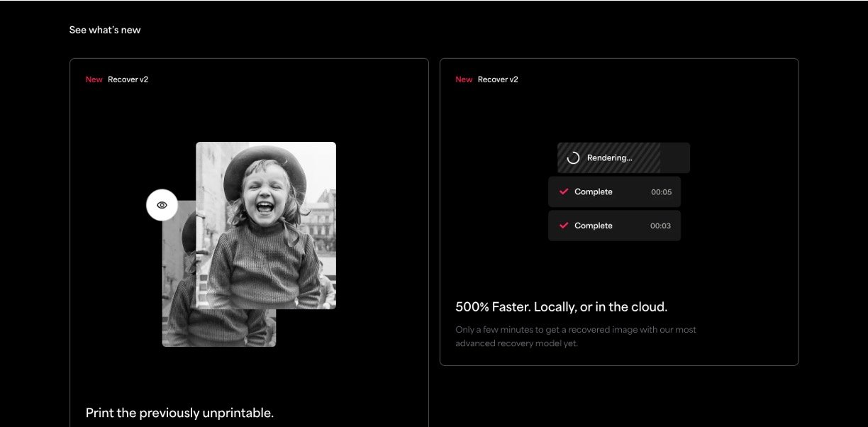Click Recover v2 label in right card
This screenshot has width=868, height=427.
click(498, 79)
